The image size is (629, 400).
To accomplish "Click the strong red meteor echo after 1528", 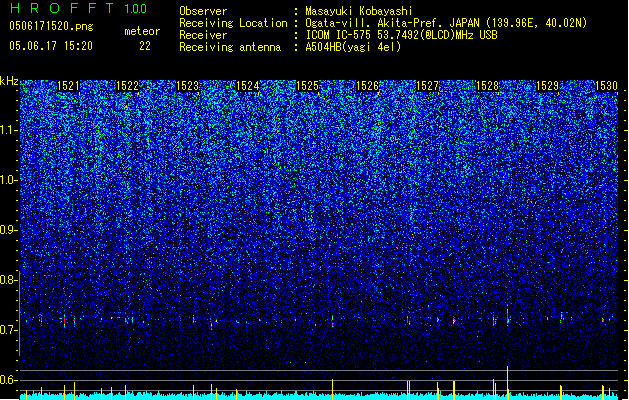I will pyautogui.click(x=507, y=316).
